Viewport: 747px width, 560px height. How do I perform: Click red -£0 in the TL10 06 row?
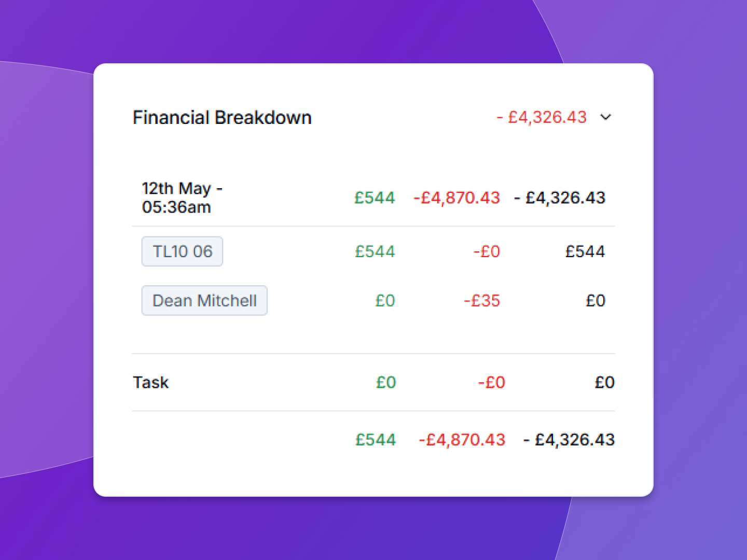pos(487,251)
